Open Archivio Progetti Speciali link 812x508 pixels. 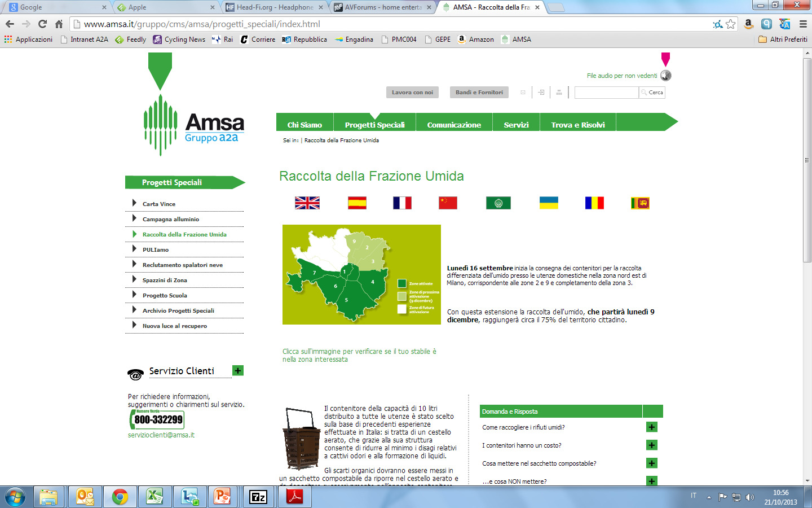(x=178, y=310)
